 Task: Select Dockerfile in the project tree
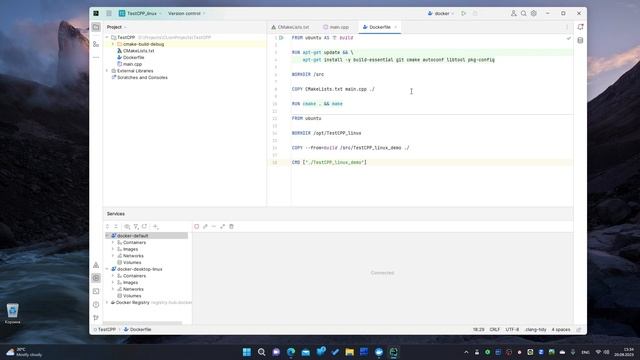(x=131, y=58)
